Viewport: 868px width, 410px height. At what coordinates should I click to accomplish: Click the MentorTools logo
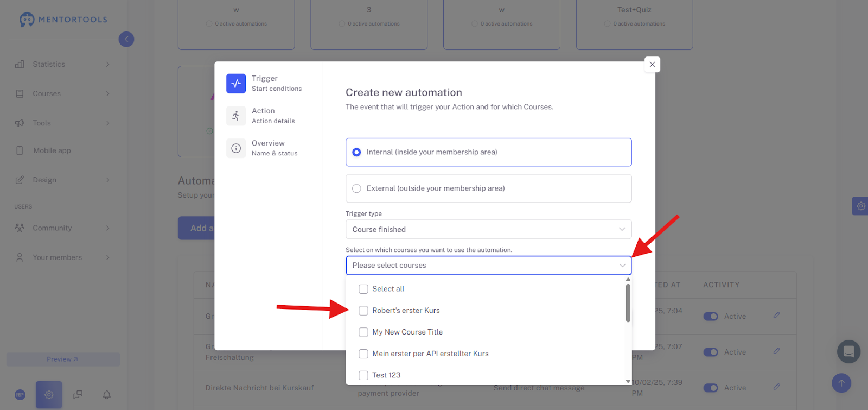(63, 20)
